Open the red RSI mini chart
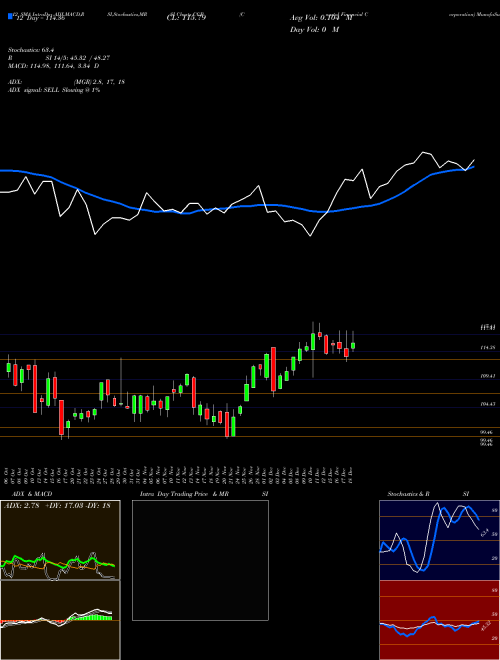 click(x=439, y=620)
